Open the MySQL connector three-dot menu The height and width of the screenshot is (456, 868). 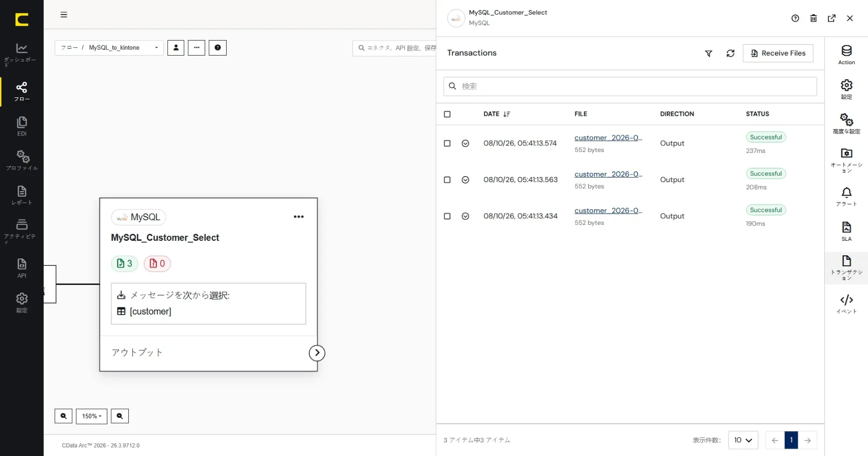point(299,217)
